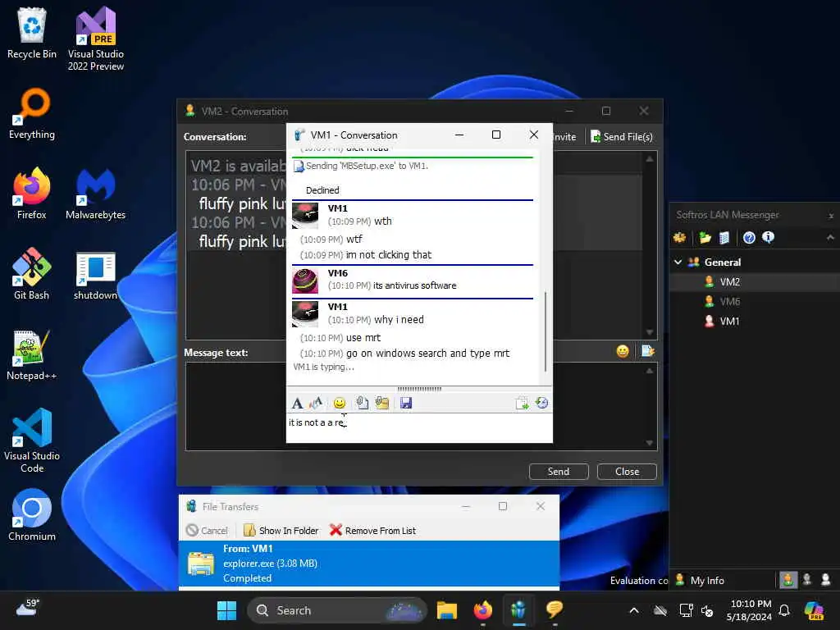Click the splitter grip above VM1 toolbar
840x630 pixels.
tap(419, 388)
